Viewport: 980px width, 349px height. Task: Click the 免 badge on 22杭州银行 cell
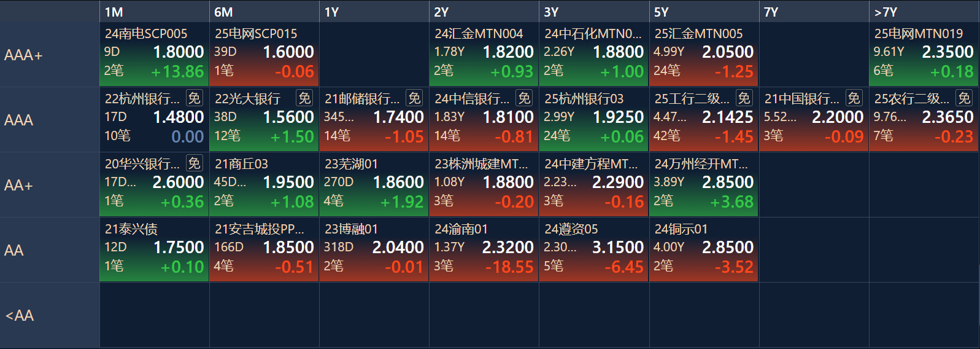pos(194,98)
